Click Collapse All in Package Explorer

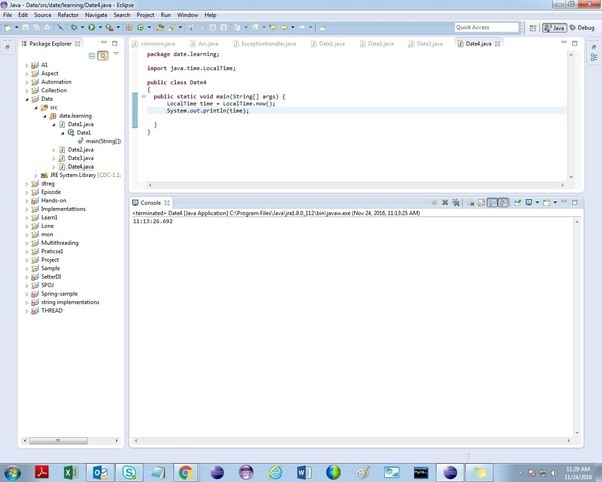[92, 56]
